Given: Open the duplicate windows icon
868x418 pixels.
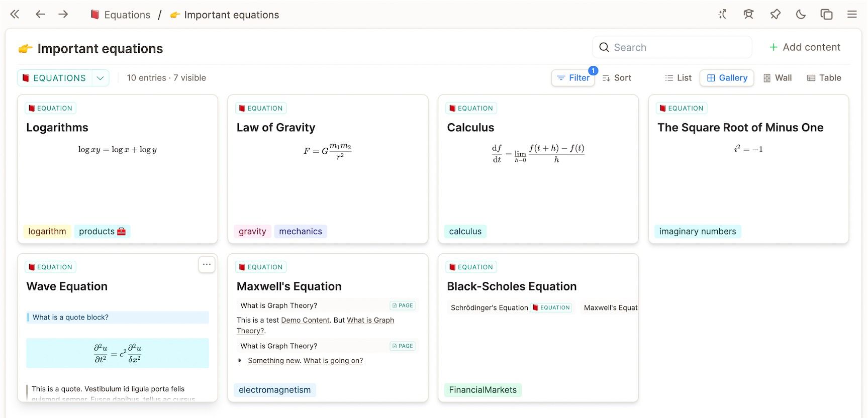Looking at the screenshot, I should pyautogui.click(x=826, y=15).
